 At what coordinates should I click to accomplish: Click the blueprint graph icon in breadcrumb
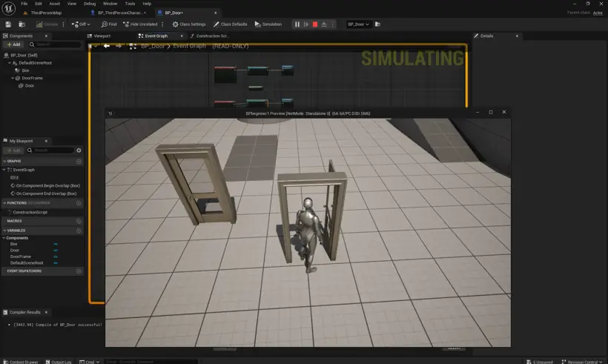(133, 46)
